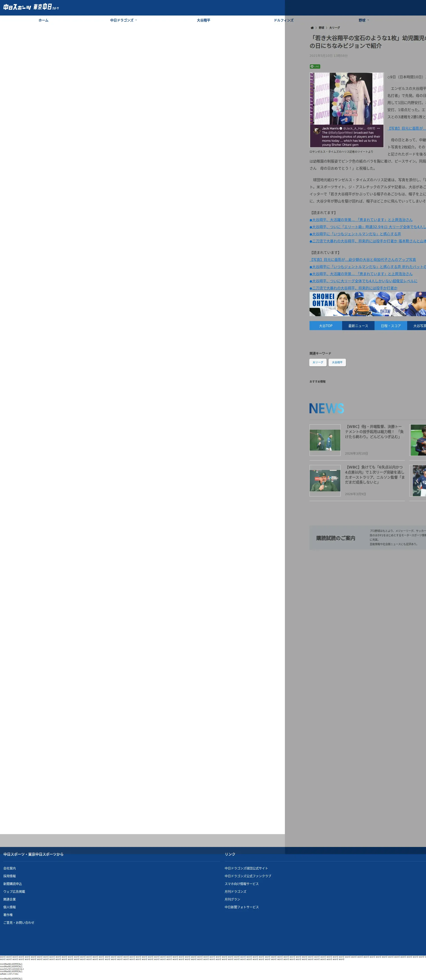Open the WBC 井端監督 news thumbnail

(325, 440)
